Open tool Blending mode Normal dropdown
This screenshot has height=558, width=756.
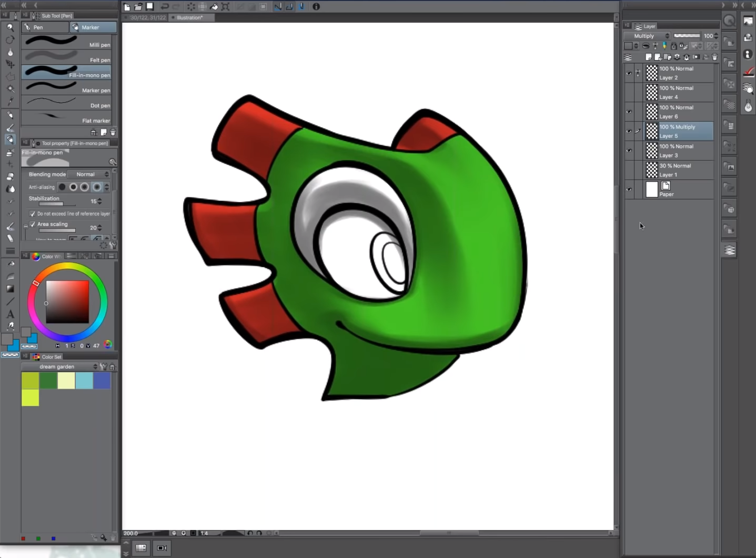(x=89, y=174)
